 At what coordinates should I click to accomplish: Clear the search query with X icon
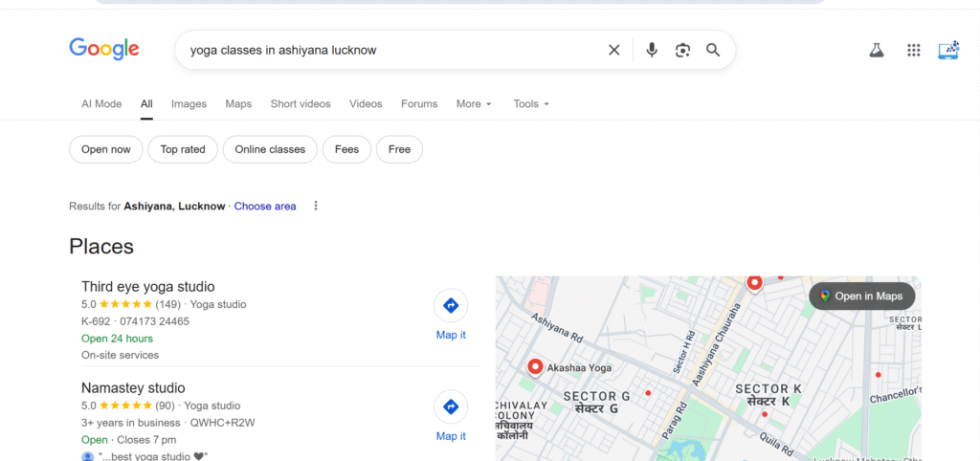tap(614, 50)
